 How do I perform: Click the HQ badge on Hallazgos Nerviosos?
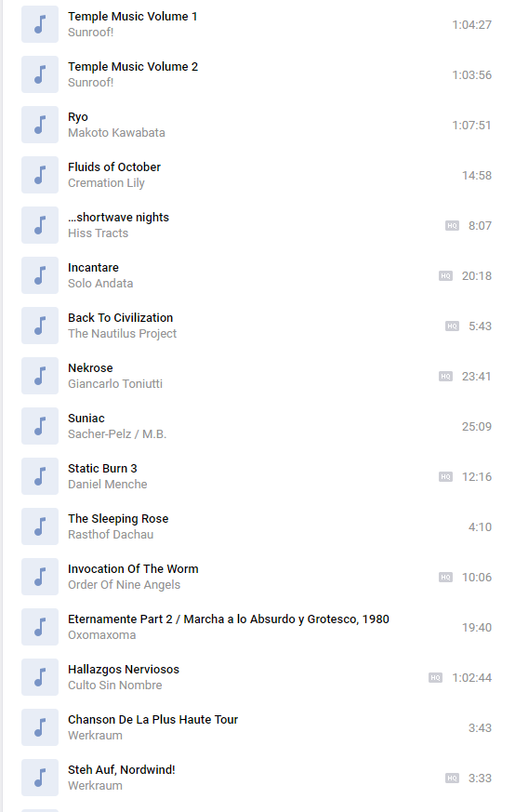pos(435,678)
